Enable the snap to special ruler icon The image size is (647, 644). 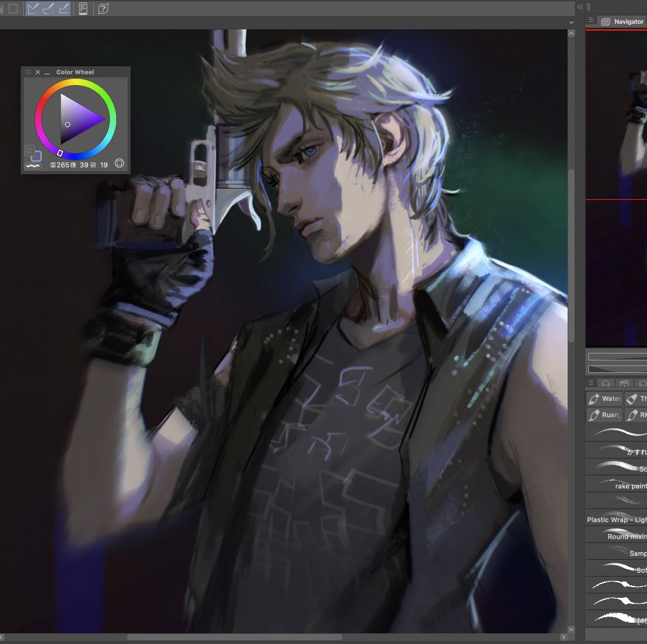click(48, 8)
